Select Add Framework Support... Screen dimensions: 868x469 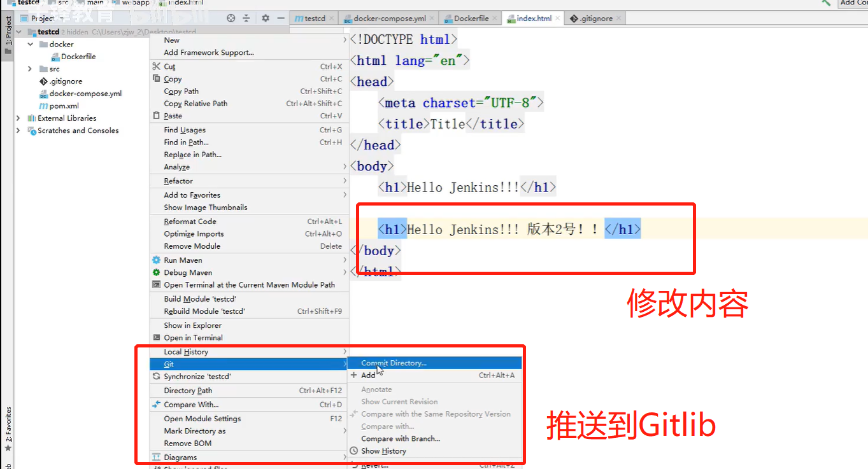tap(250, 53)
